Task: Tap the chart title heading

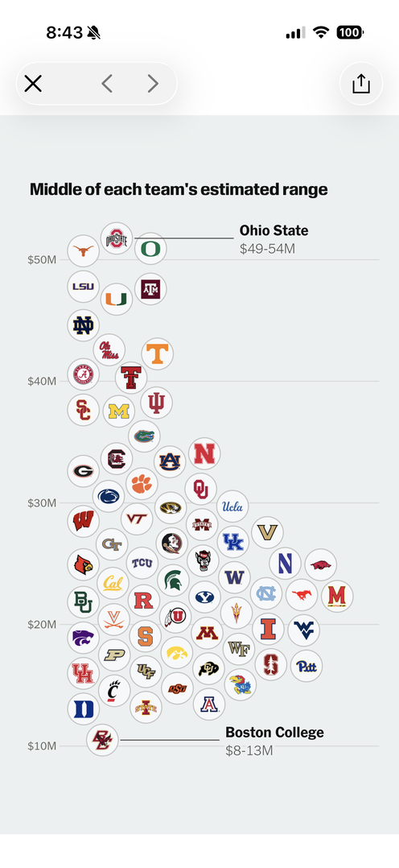Action: tap(179, 189)
